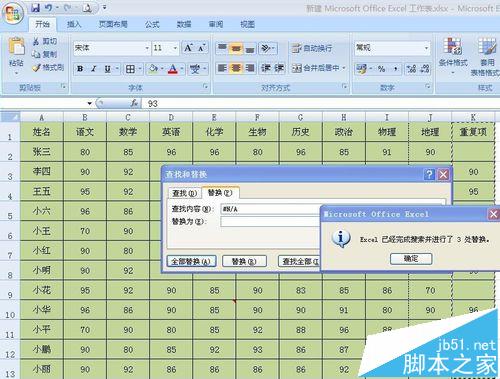The height and width of the screenshot is (379, 500).
Task: Click the Find what field
Action: (270, 209)
